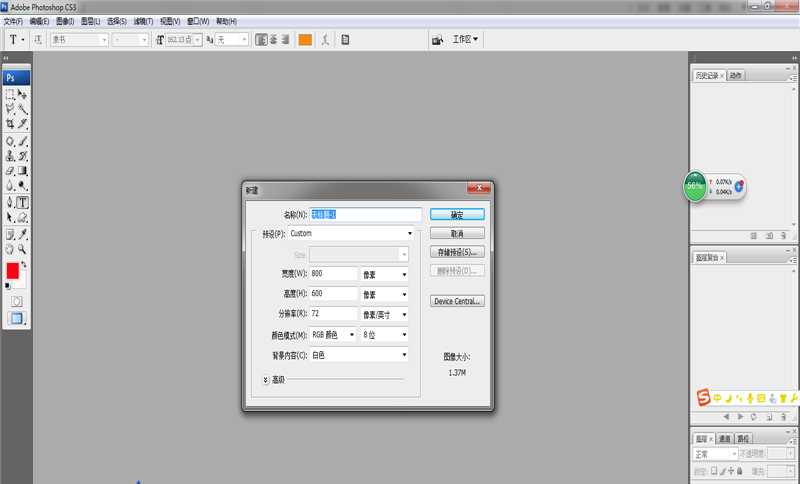Click the Device Central button
The image size is (800, 484).
(457, 301)
